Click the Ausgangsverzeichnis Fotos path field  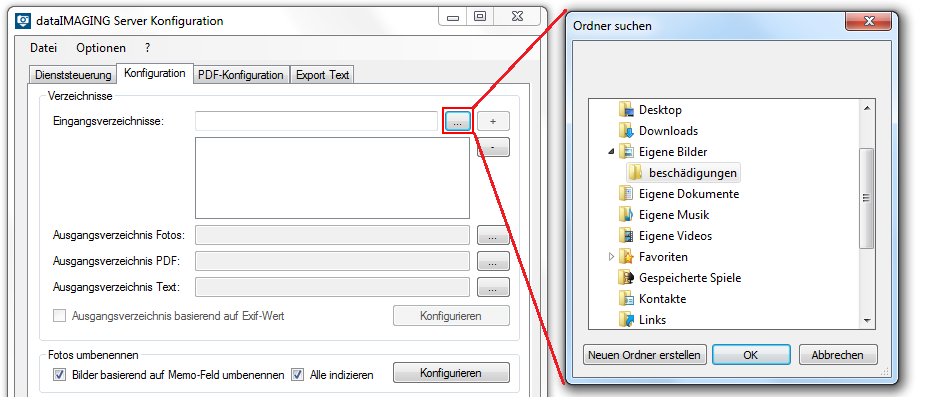click(x=332, y=235)
